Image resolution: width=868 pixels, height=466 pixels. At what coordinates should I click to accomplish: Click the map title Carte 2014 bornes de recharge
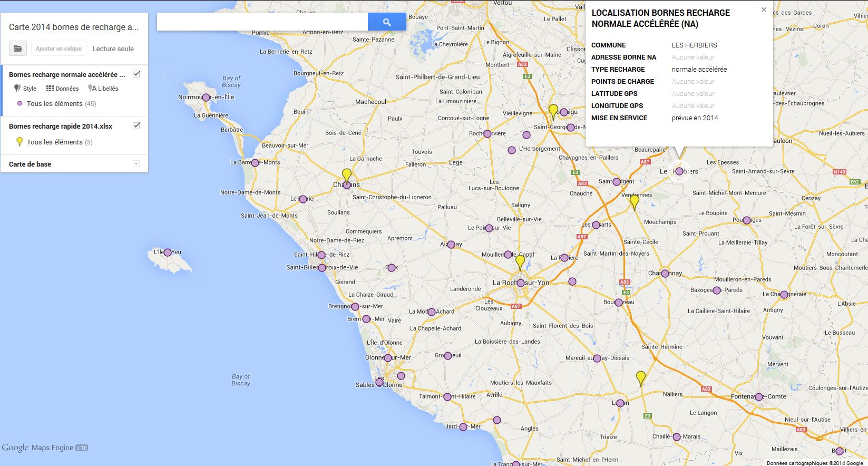74,27
